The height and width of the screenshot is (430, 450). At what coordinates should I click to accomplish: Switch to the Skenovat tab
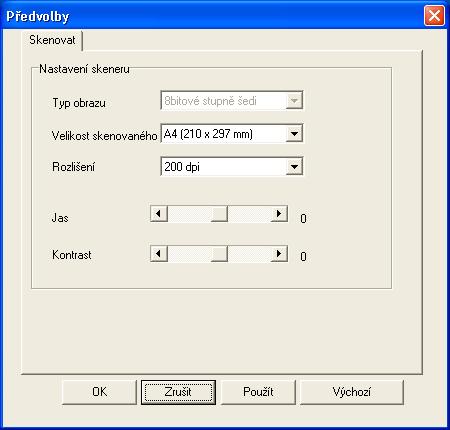pos(52,40)
